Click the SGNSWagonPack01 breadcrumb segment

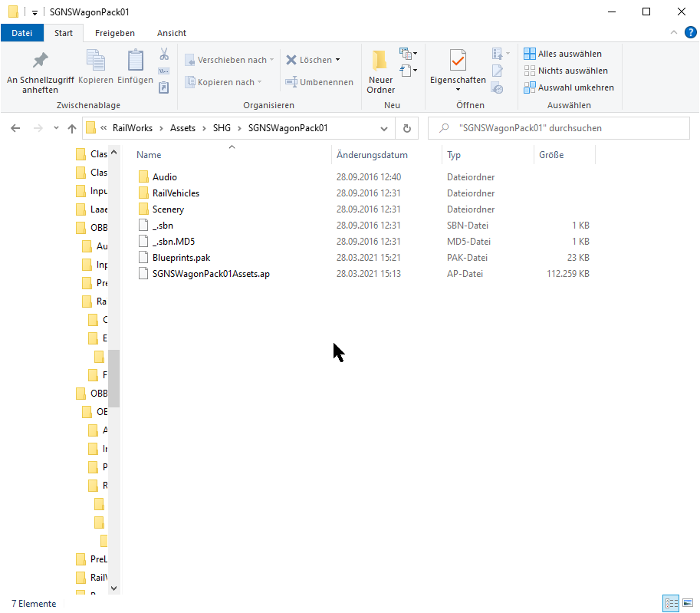(288, 128)
